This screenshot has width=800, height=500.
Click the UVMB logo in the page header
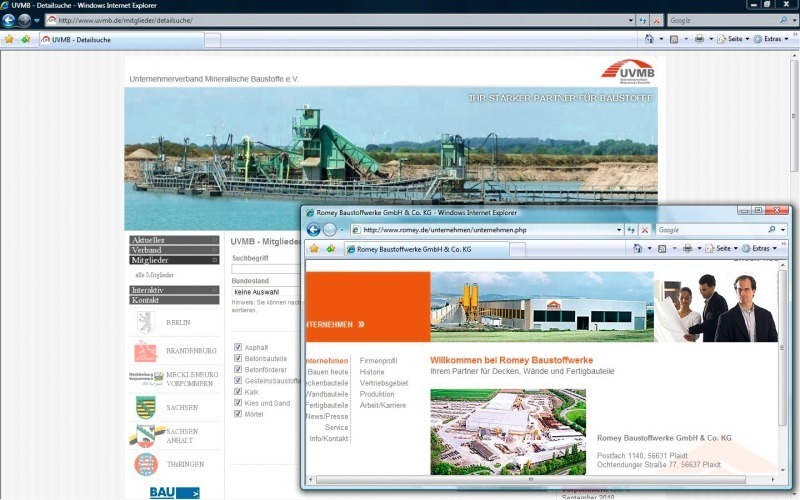click(x=628, y=72)
